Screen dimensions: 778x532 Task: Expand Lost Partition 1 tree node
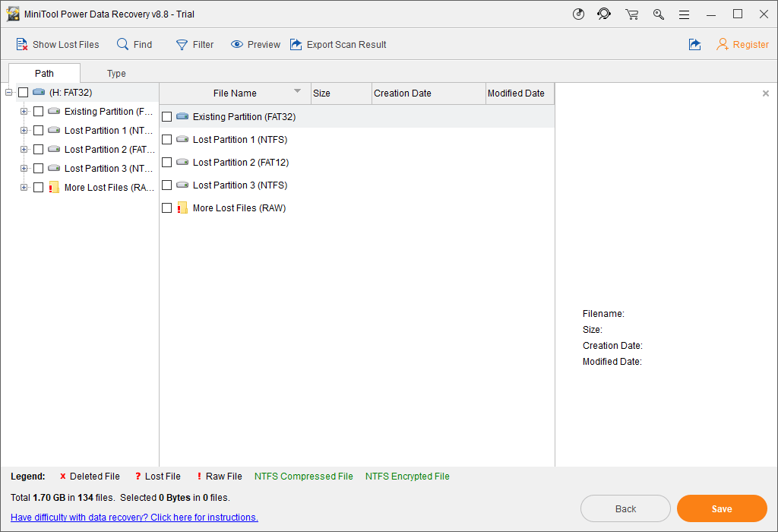24,131
